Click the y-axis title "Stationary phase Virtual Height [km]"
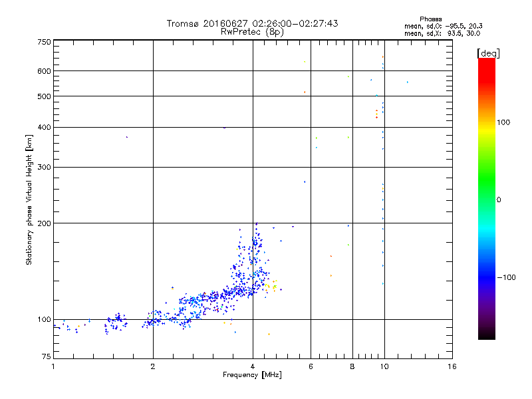The height and width of the screenshot is (399, 532). click(x=29, y=200)
